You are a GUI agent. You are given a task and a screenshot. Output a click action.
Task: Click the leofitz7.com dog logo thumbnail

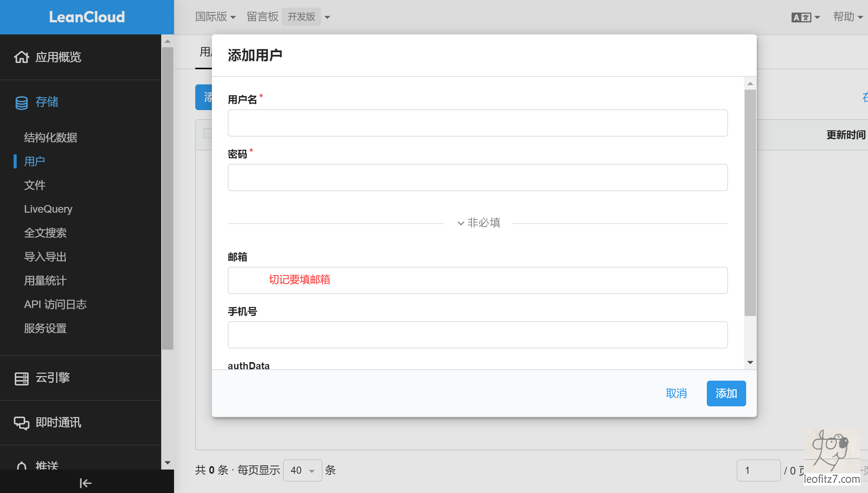(832, 456)
